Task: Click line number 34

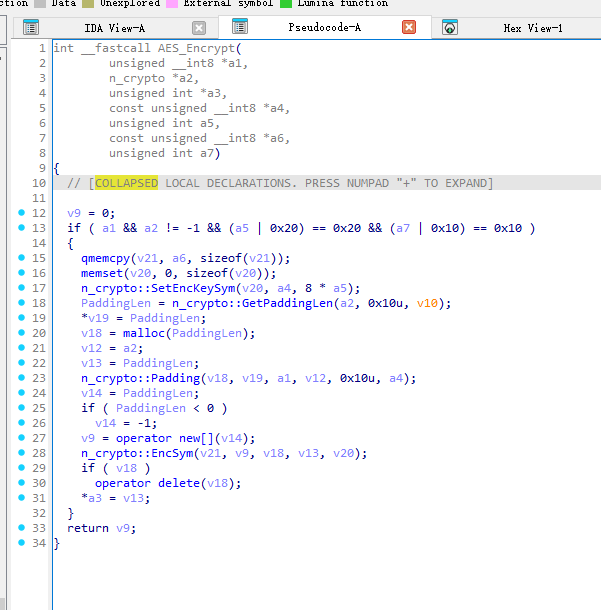Action: coord(39,543)
